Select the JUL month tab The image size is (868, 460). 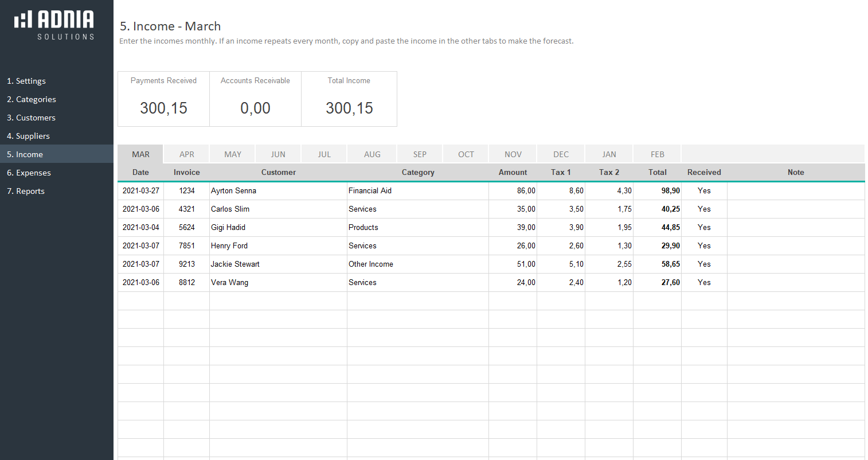(324, 154)
